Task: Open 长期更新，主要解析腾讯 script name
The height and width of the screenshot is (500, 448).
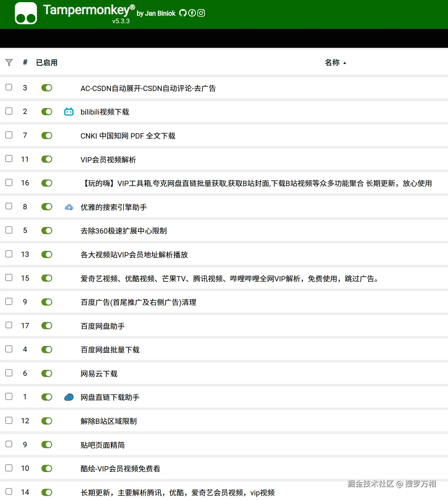Action: pyautogui.click(x=178, y=493)
